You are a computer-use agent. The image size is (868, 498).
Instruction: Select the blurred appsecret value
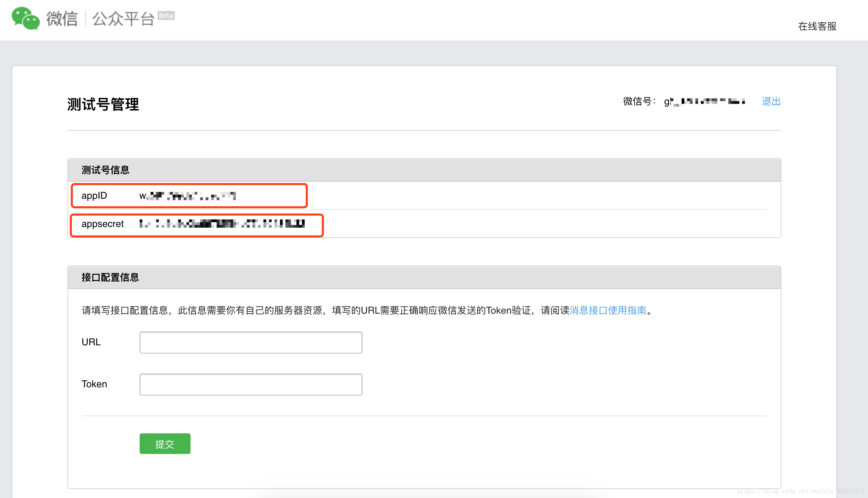222,224
